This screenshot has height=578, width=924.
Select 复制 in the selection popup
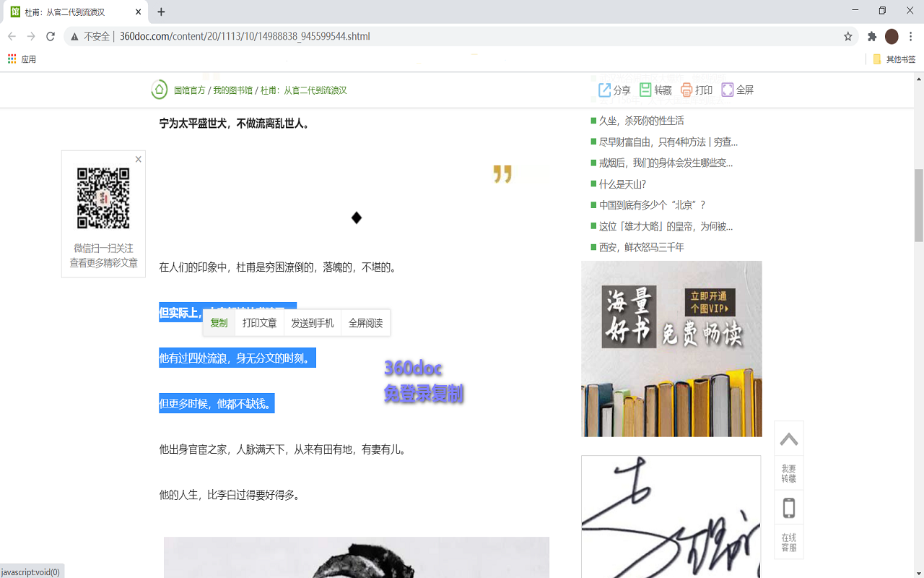pos(219,323)
